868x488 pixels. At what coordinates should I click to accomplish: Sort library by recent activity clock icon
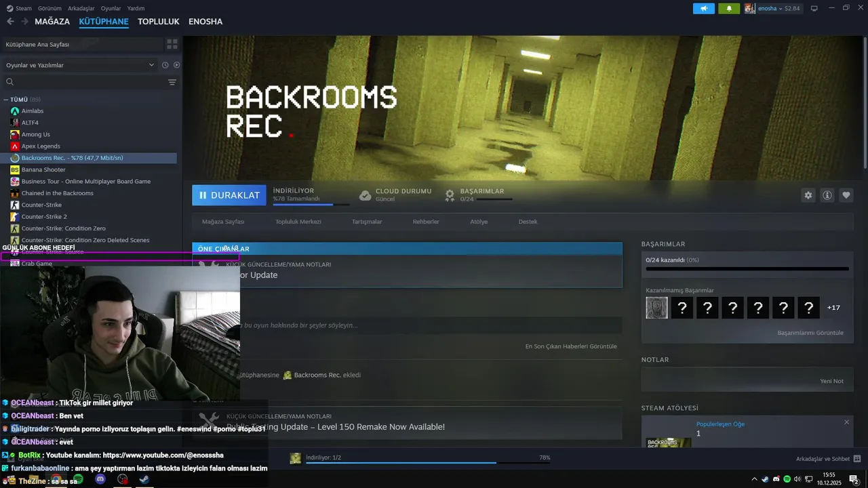coord(165,65)
